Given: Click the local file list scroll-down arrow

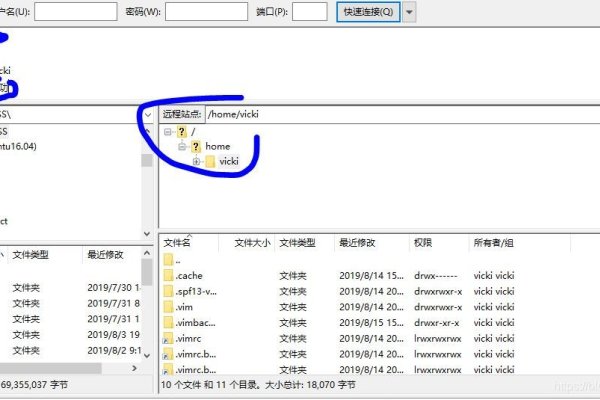Looking at the screenshot, I should 147,356.
